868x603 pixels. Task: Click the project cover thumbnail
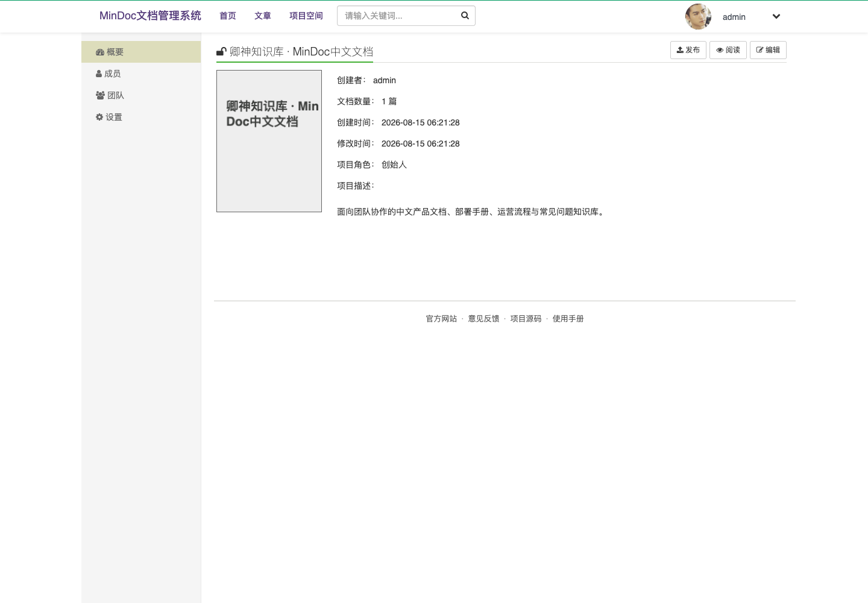[x=269, y=141]
